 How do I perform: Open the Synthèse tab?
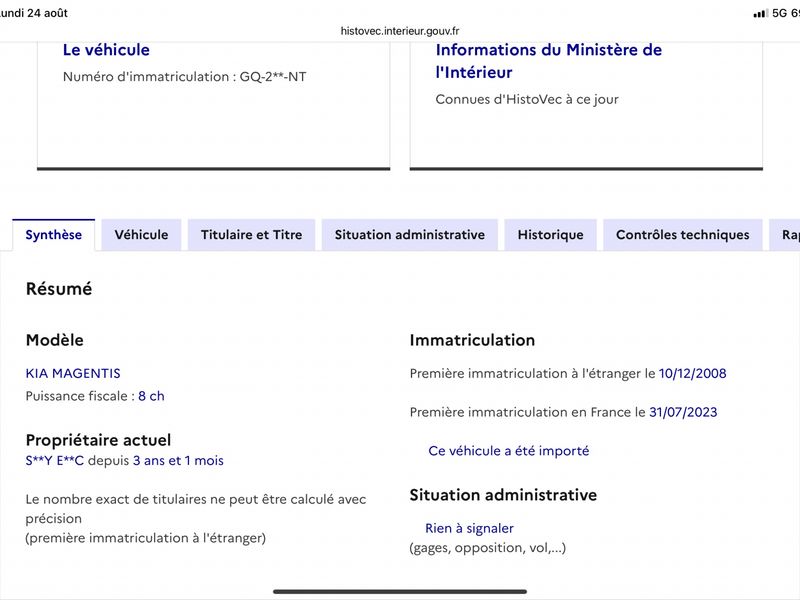tap(54, 235)
